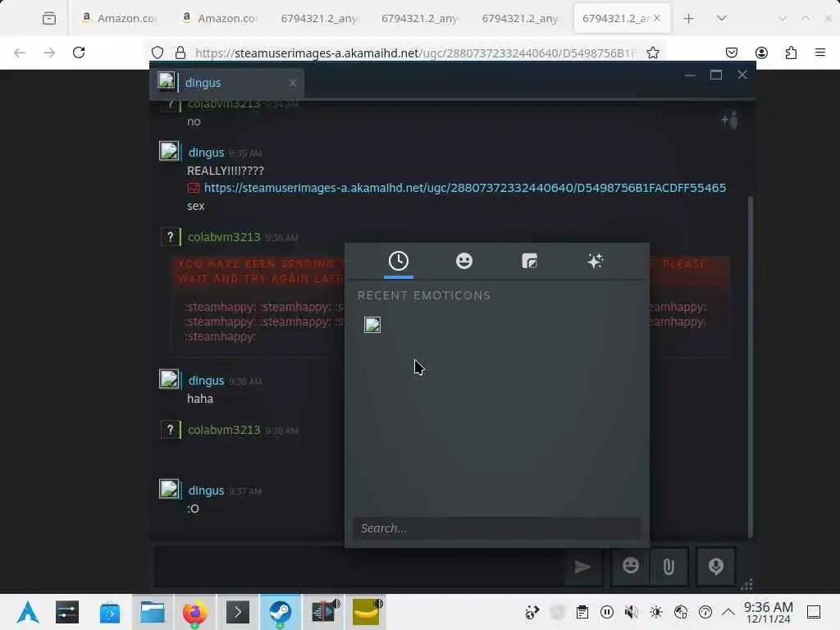Image resolution: width=840 pixels, height=630 pixels.
Task: Select the recent emoticon thumbnail
Action: point(372,325)
